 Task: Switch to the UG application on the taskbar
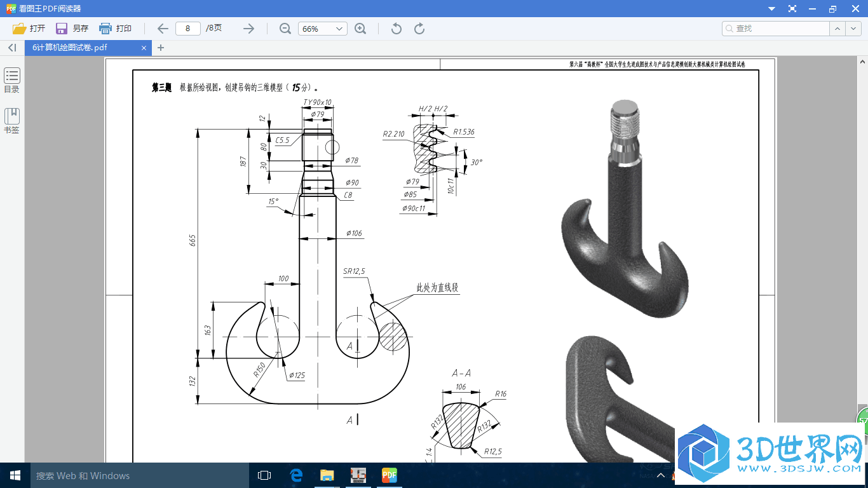(358, 475)
